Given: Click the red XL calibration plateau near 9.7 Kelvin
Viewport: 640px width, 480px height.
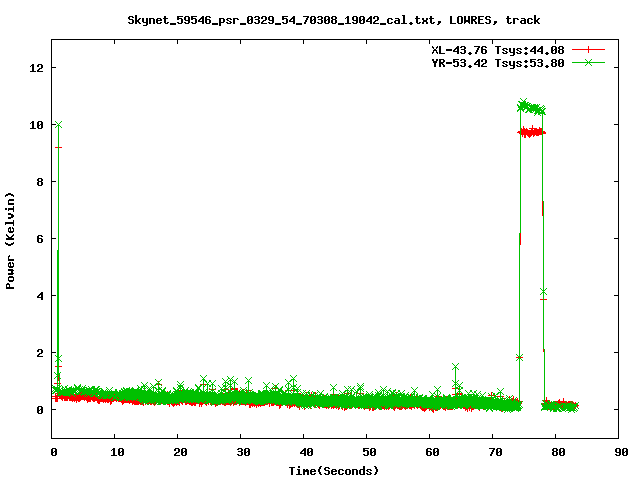Looking at the screenshot, I should pyautogui.click(x=531, y=132).
